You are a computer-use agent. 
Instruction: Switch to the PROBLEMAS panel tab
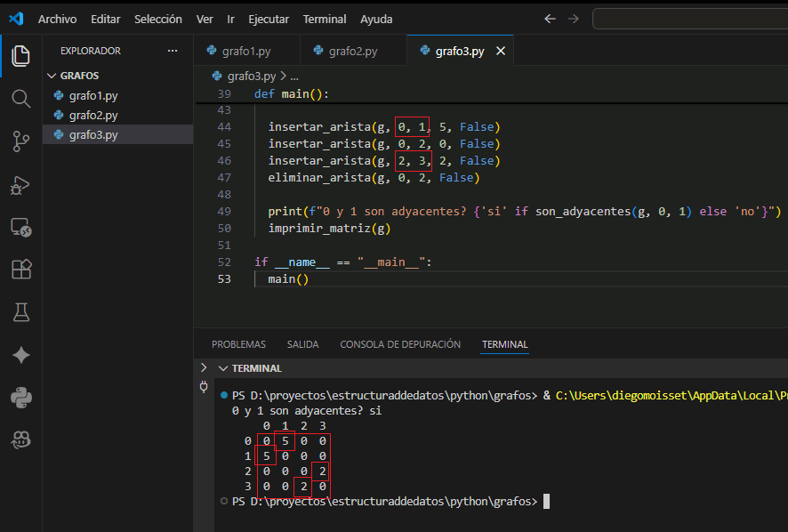coord(238,344)
